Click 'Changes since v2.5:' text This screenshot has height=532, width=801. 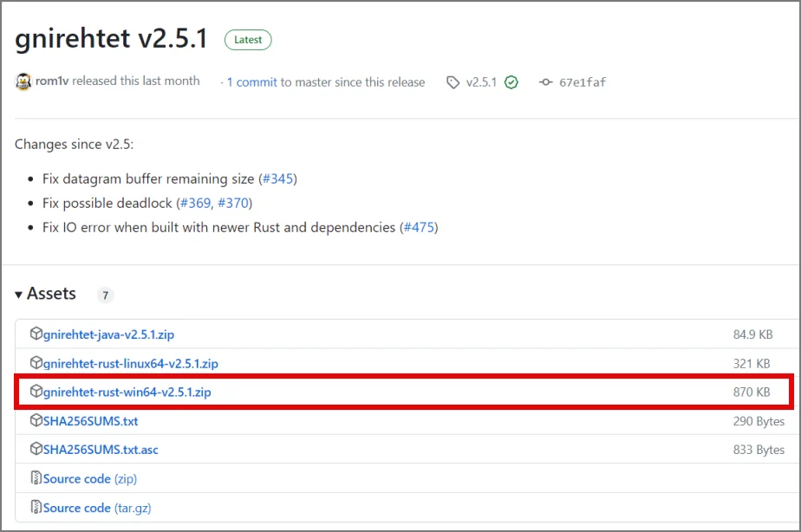pyautogui.click(x=74, y=145)
